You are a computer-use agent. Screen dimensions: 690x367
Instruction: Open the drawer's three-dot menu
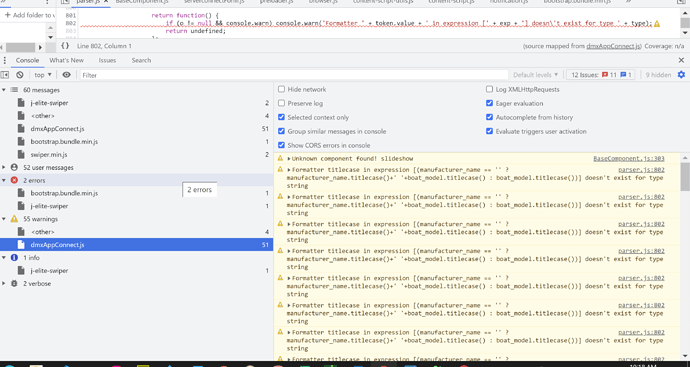point(4,60)
